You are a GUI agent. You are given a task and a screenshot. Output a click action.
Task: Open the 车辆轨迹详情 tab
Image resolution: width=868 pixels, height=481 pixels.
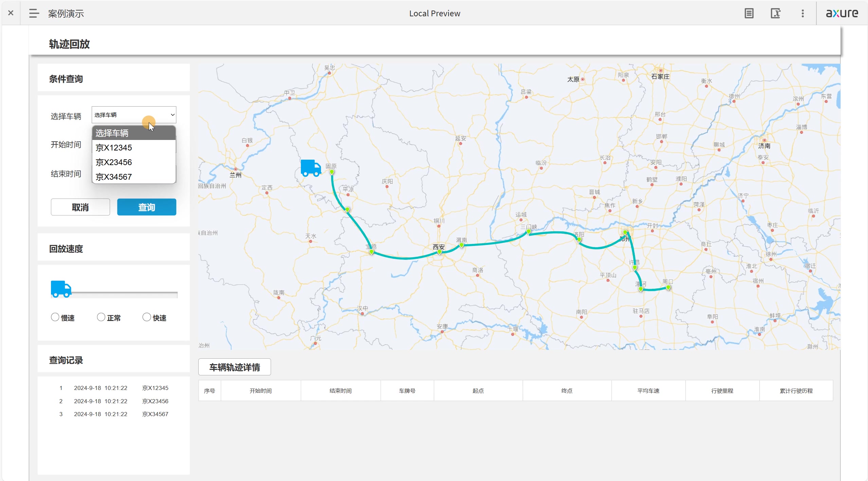pos(234,367)
